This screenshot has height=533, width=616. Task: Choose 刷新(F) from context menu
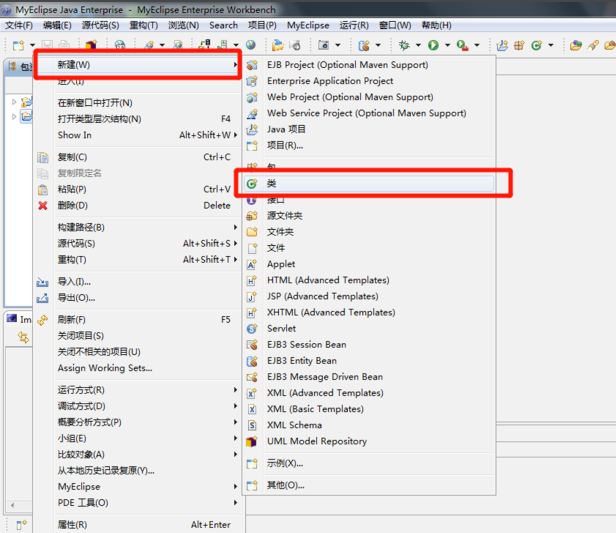138,320
